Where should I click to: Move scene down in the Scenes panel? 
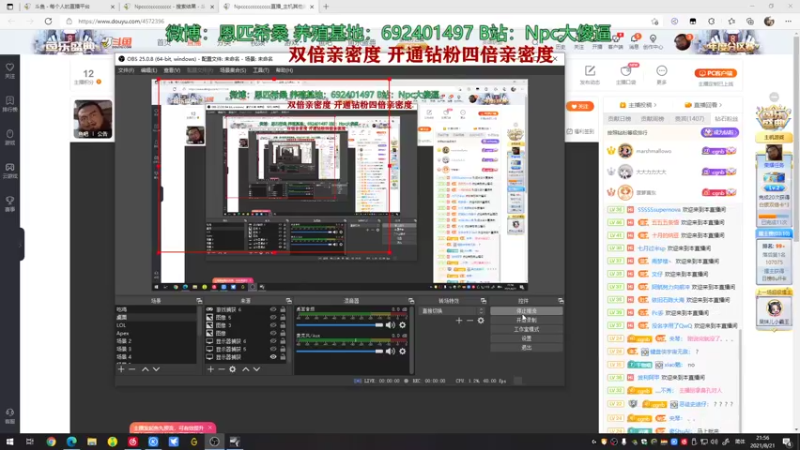click(156, 369)
